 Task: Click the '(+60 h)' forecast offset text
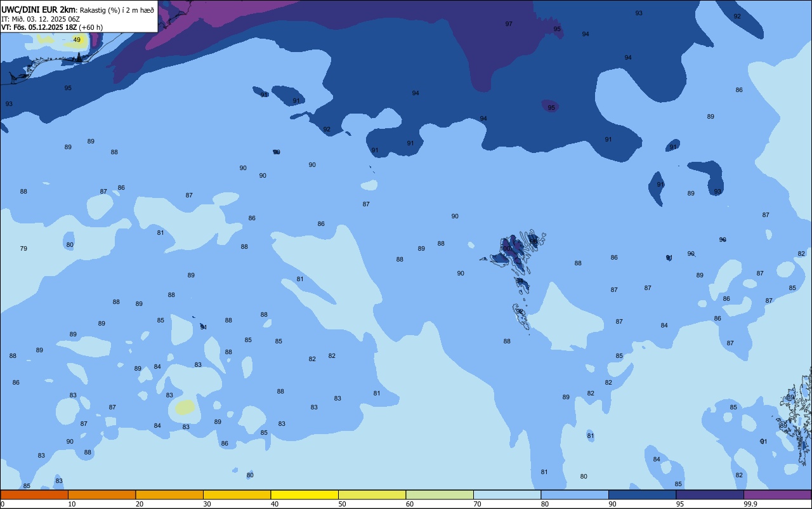tap(91, 27)
